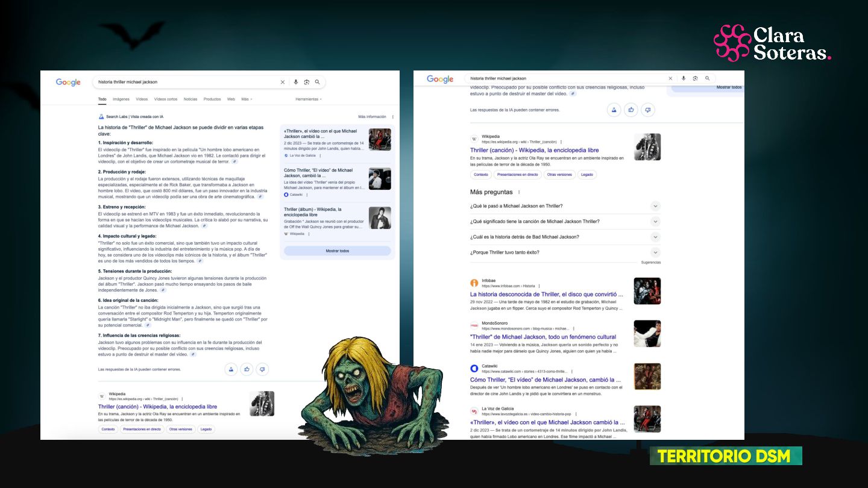Screen dimensions: 868x488
Task: Open MondoSonoro Thriller fenómeno cultural link
Action: [x=543, y=337]
